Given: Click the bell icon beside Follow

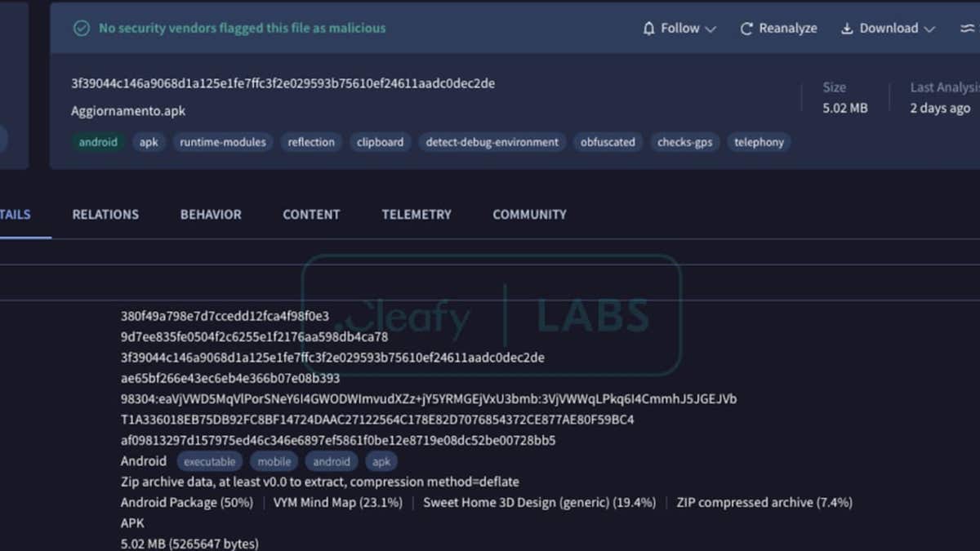Looking at the screenshot, I should (x=649, y=29).
